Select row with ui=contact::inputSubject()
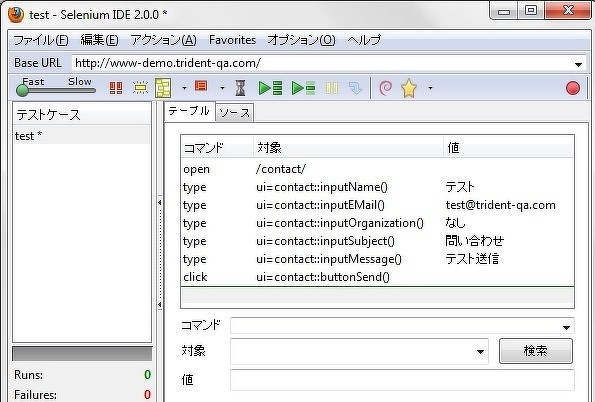Viewport: 595px width, 402px height. tap(377, 241)
